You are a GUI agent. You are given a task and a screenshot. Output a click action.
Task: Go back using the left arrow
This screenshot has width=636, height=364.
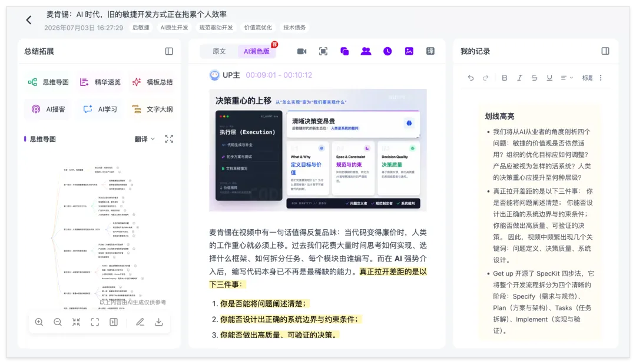[29, 20]
